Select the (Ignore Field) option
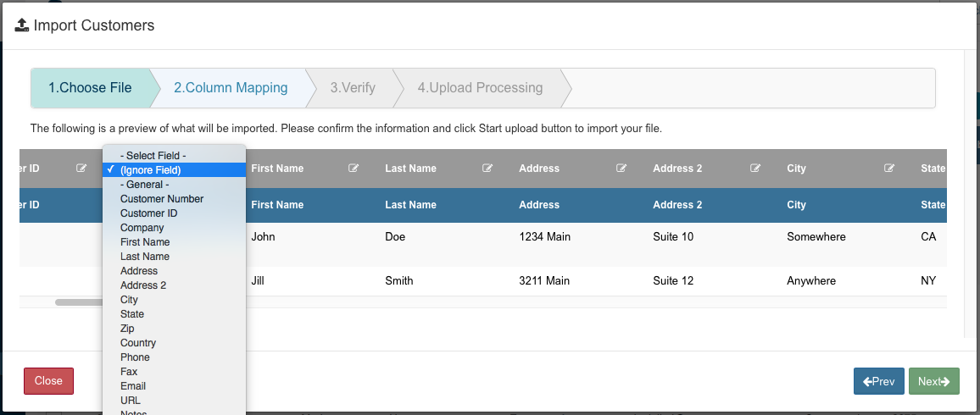The image size is (980, 415). (x=151, y=170)
